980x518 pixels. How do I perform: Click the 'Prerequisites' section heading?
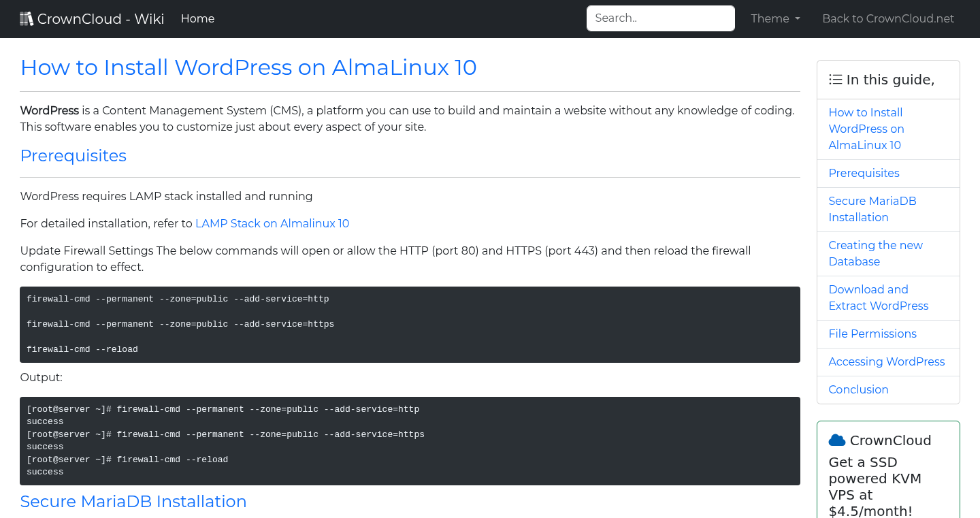point(73,156)
